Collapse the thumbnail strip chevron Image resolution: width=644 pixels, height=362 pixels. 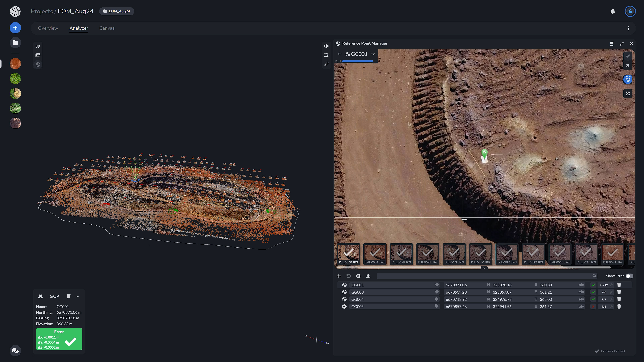pyautogui.click(x=484, y=268)
